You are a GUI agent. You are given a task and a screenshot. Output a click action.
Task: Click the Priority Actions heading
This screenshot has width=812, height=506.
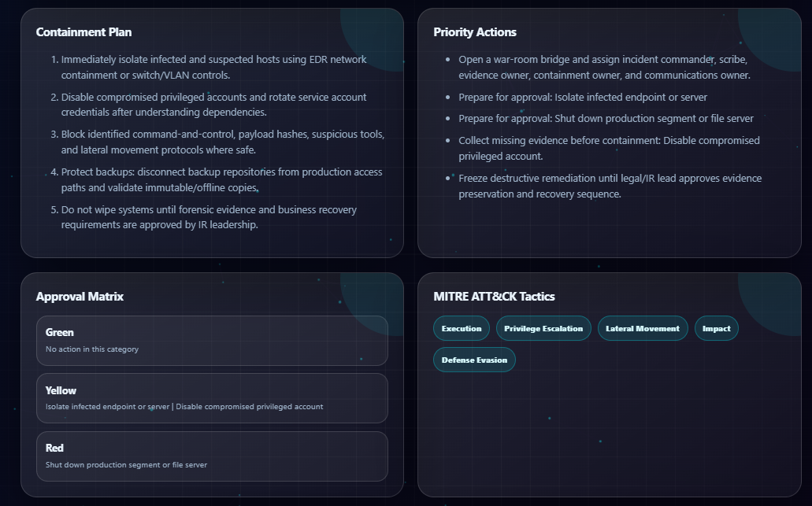[475, 32]
